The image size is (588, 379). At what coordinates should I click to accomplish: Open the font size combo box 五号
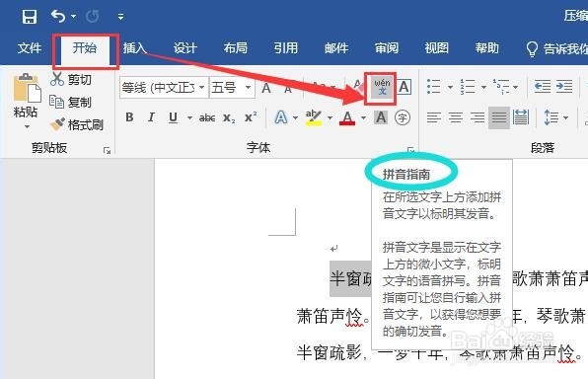[232, 88]
